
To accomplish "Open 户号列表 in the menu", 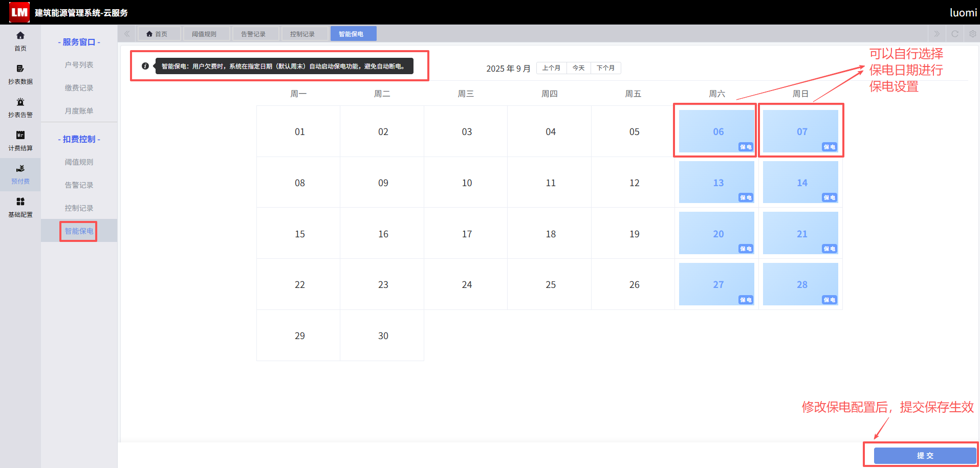I will (79, 65).
